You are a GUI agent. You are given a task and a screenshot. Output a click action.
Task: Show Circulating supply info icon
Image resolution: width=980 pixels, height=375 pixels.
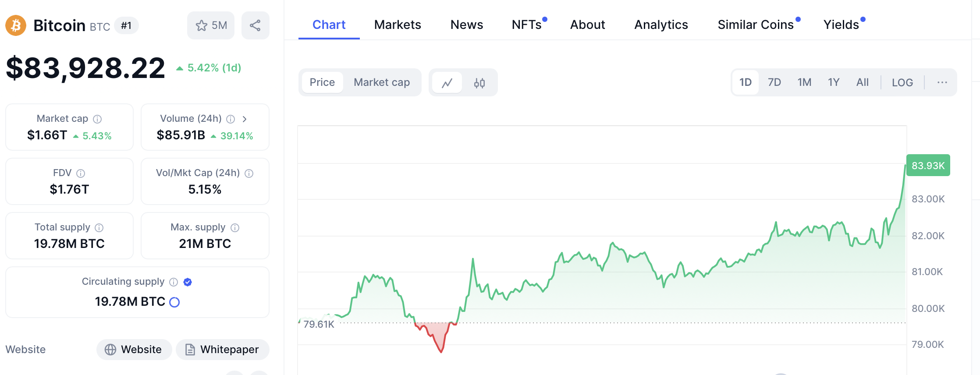pos(174,282)
